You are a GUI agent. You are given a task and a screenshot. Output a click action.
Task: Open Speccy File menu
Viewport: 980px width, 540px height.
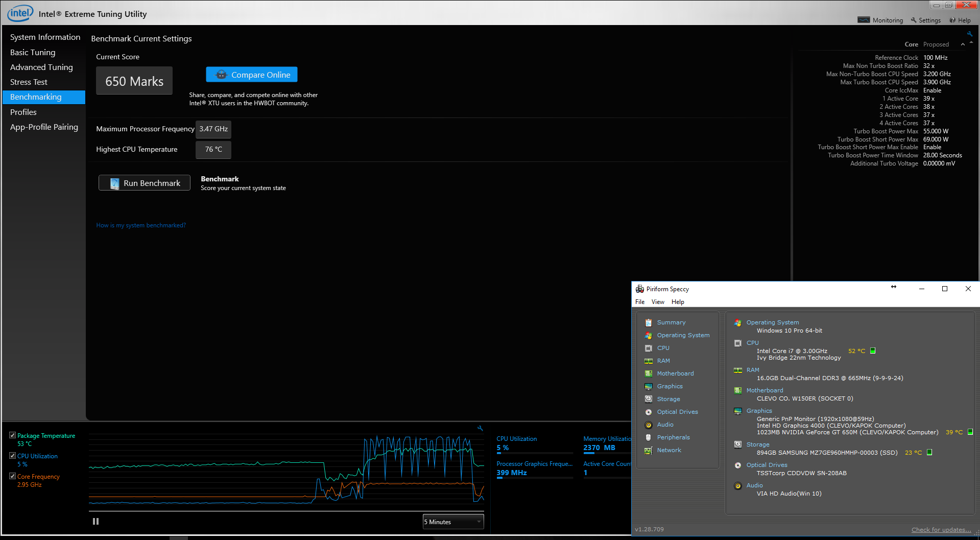[640, 302]
